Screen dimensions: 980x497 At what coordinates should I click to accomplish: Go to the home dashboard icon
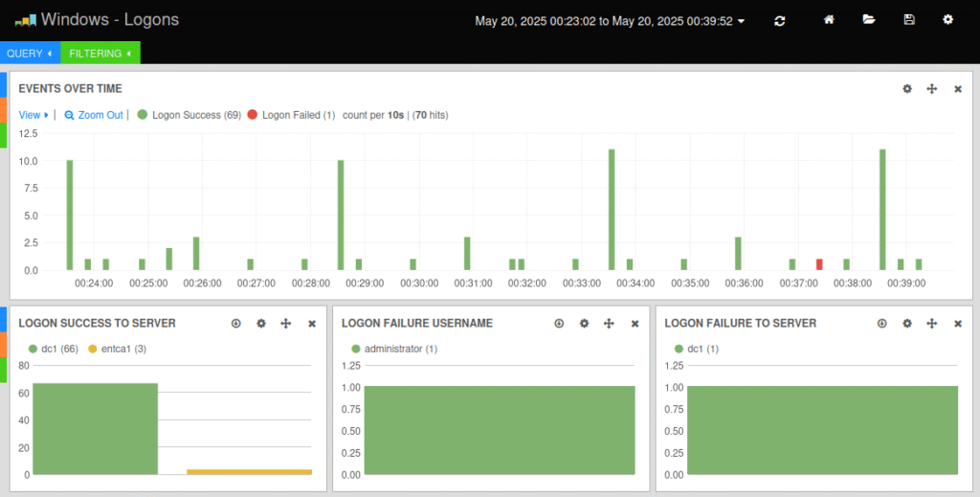[x=829, y=20]
